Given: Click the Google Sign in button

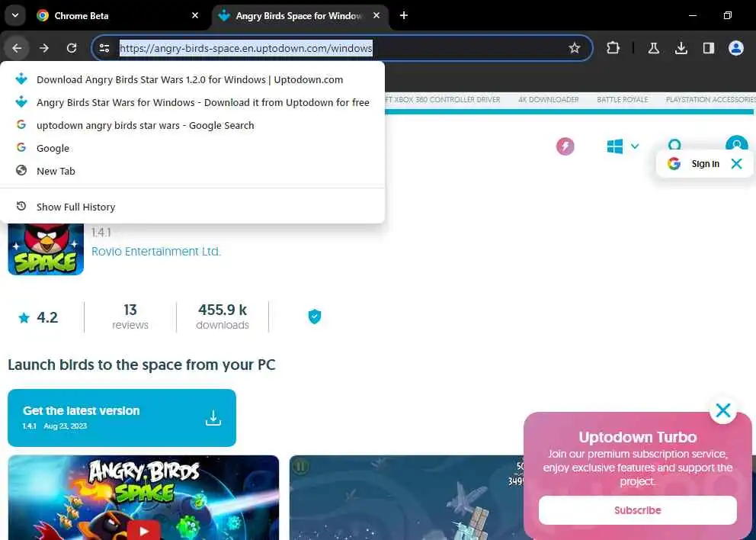Looking at the screenshot, I should click(x=695, y=163).
